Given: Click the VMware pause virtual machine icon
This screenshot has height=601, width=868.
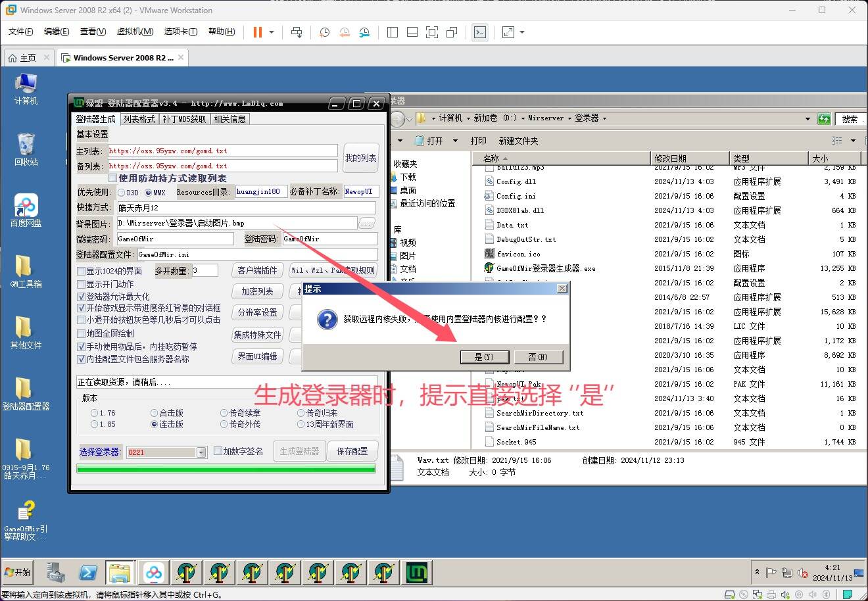Looking at the screenshot, I should pos(257,32).
